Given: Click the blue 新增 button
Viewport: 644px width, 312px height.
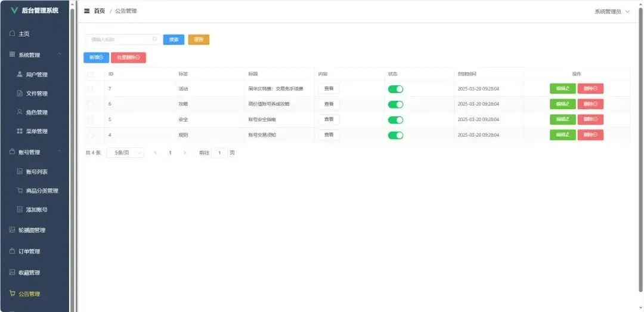Looking at the screenshot, I should point(96,57).
